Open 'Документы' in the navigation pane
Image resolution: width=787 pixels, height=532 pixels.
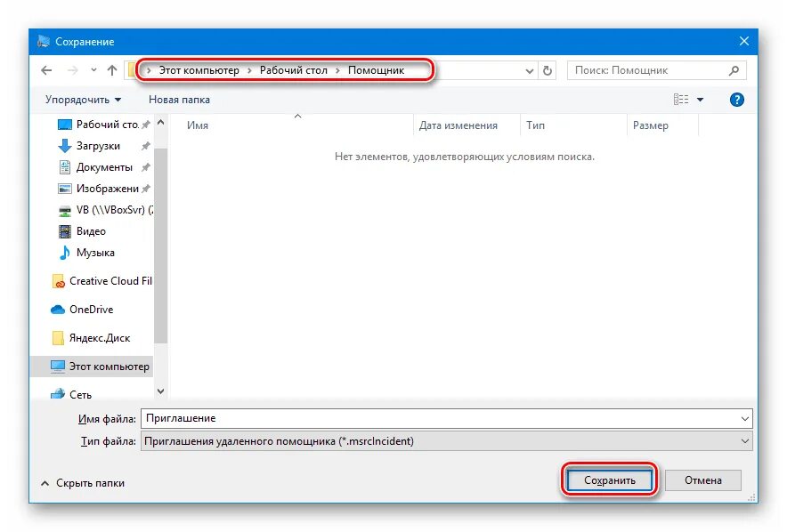pyautogui.click(x=95, y=167)
